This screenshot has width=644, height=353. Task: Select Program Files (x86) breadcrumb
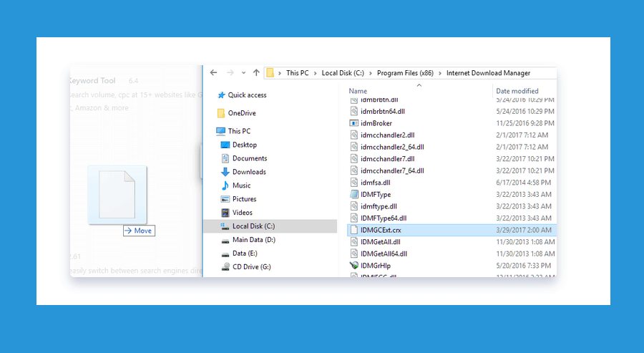405,73
